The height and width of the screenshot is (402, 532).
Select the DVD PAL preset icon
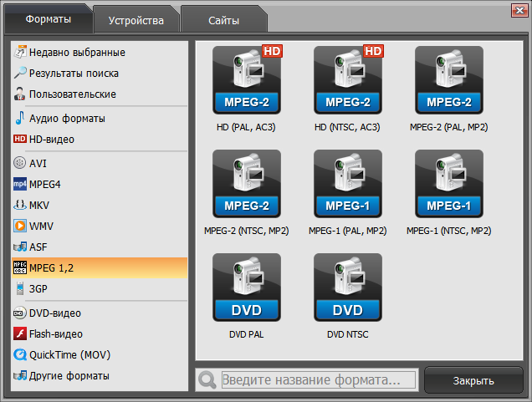[x=247, y=288]
